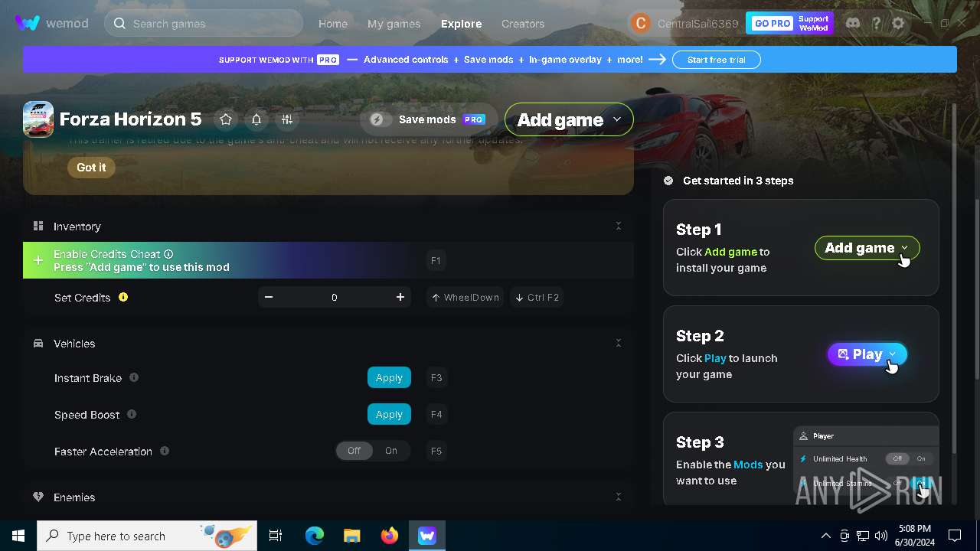Click the Search games field
The image size is (980, 551).
point(204,24)
